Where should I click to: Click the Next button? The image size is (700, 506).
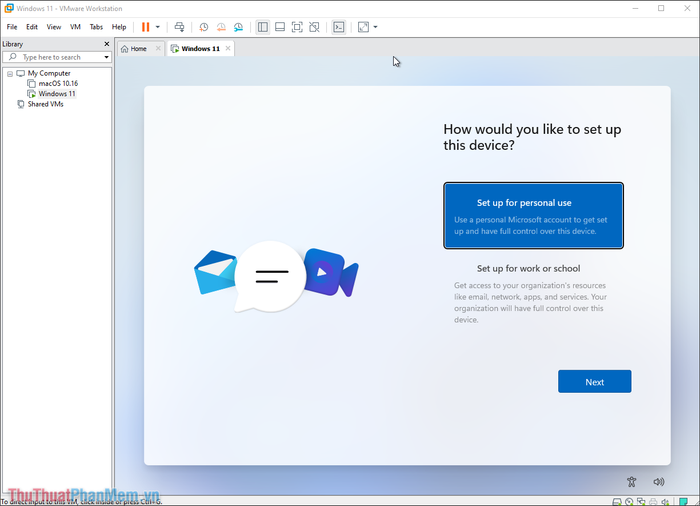(595, 382)
